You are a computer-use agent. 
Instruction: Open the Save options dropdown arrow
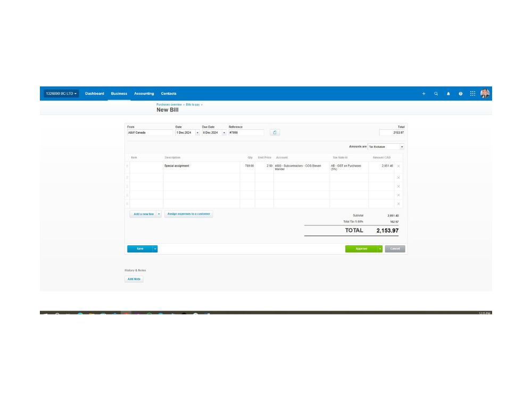pos(155,248)
